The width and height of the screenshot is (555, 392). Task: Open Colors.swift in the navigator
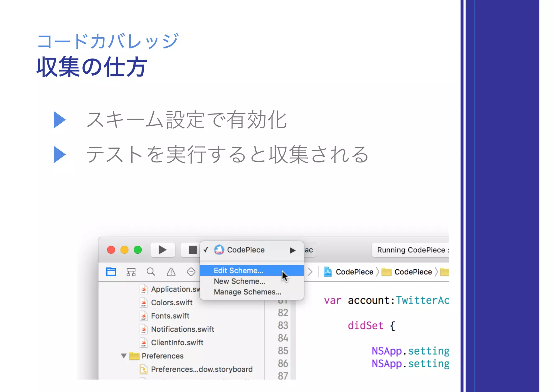172,302
